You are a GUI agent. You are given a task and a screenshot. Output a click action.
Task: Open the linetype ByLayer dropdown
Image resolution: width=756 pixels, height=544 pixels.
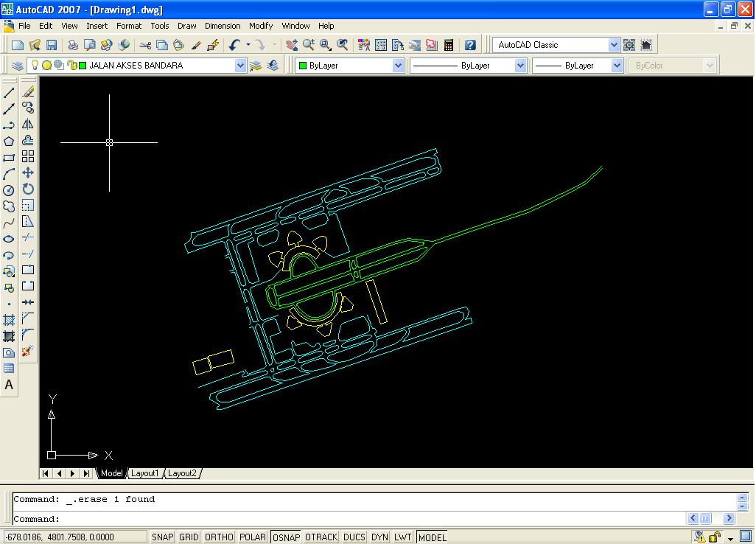[522, 65]
